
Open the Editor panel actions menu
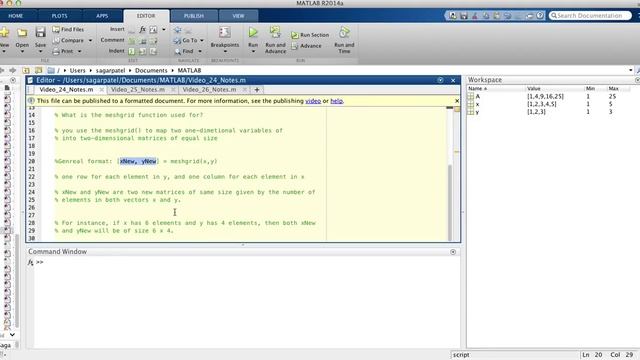point(440,80)
